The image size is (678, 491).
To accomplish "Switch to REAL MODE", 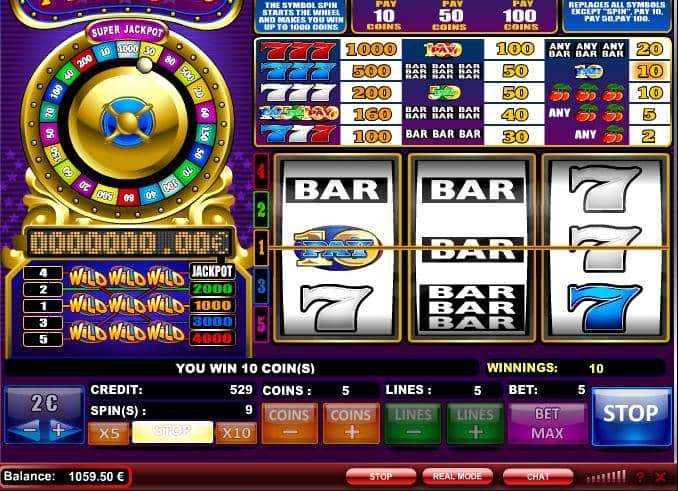I will (457, 477).
